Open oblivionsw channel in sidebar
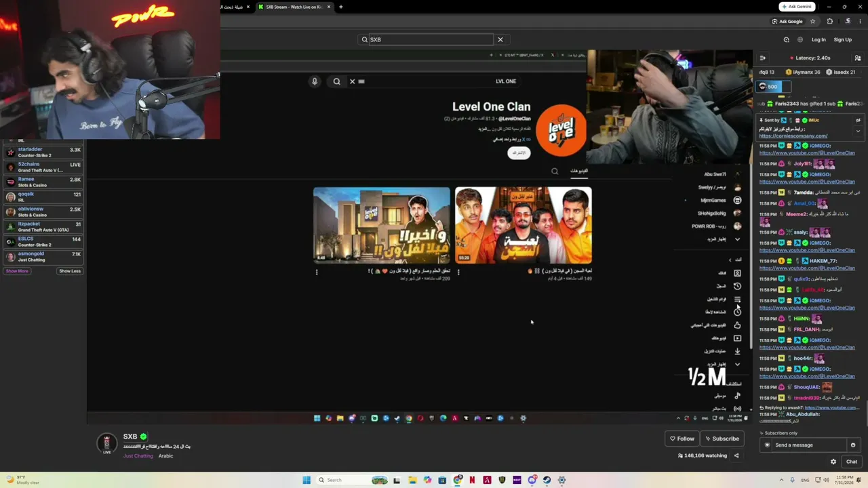868x488 pixels. click(x=43, y=211)
